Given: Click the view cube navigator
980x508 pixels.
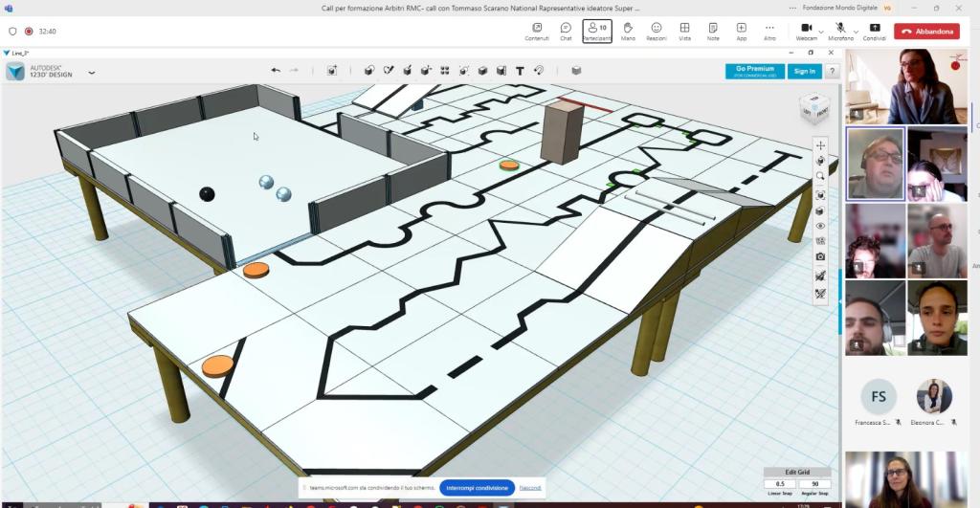Looking at the screenshot, I should (814, 109).
